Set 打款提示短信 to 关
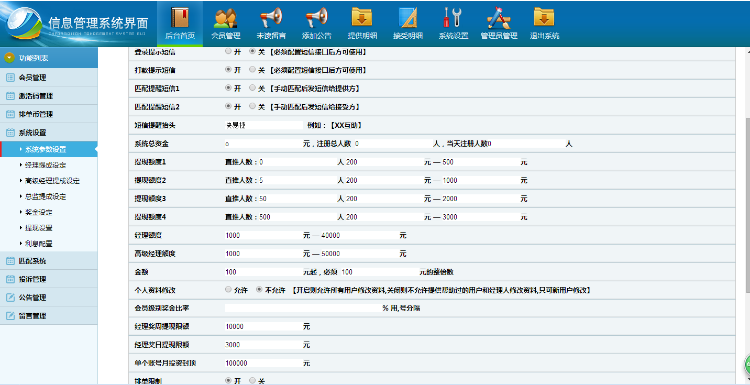This screenshot has width=750, height=385. tap(253, 70)
